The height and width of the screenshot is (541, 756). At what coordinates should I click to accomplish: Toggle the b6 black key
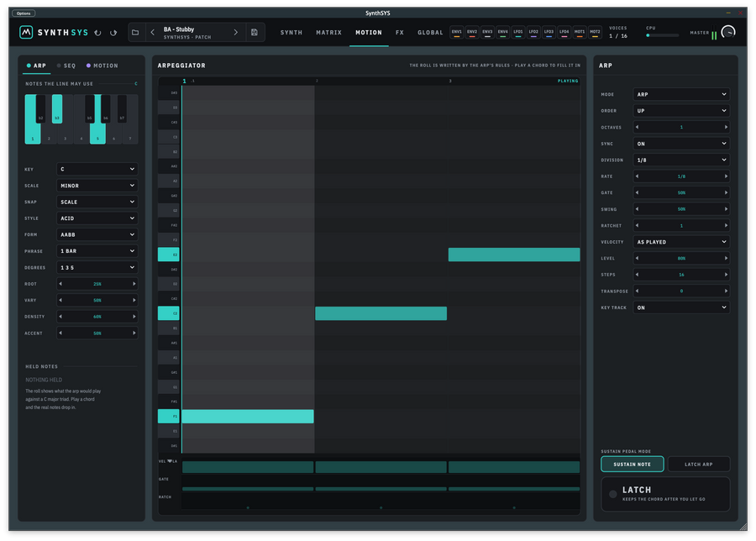[x=106, y=109]
